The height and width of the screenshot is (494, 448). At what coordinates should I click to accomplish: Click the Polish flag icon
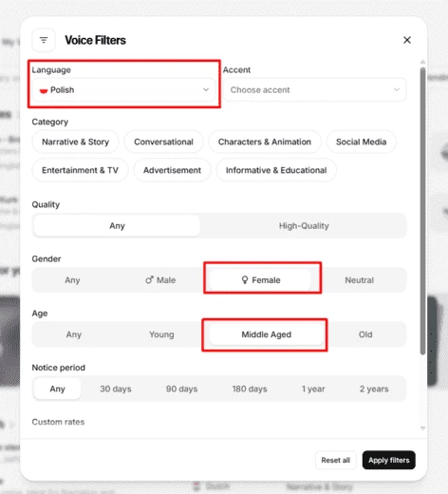click(44, 90)
